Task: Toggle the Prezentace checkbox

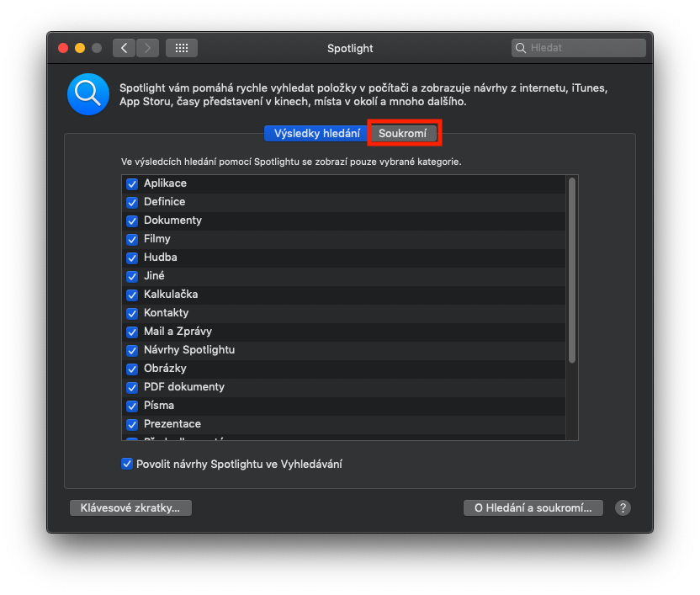Action: point(132,424)
